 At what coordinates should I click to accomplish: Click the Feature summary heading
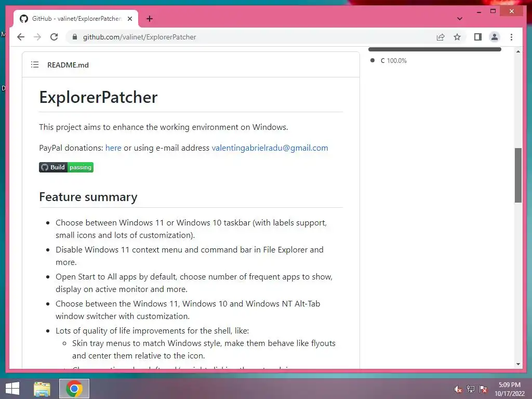point(88,197)
